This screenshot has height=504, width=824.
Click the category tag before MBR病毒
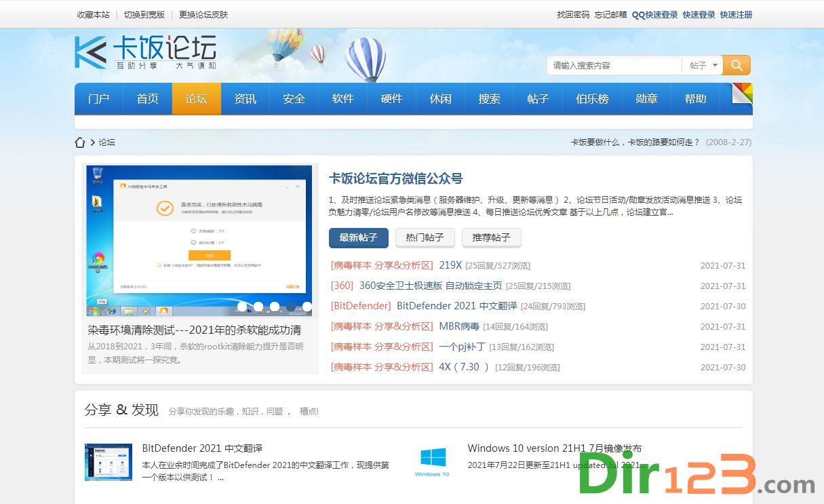382,326
